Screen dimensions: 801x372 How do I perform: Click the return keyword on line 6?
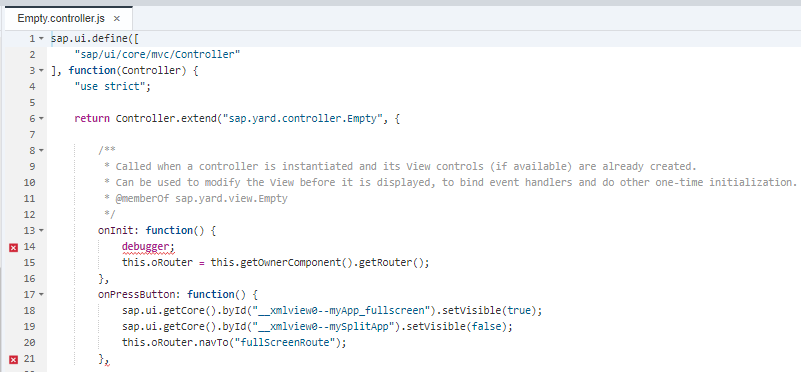point(92,119)
